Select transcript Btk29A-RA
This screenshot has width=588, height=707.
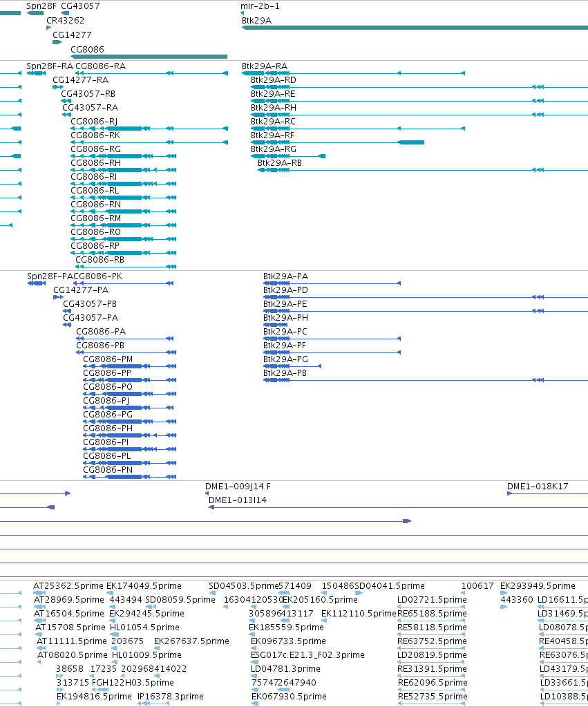tap(265, 66)
